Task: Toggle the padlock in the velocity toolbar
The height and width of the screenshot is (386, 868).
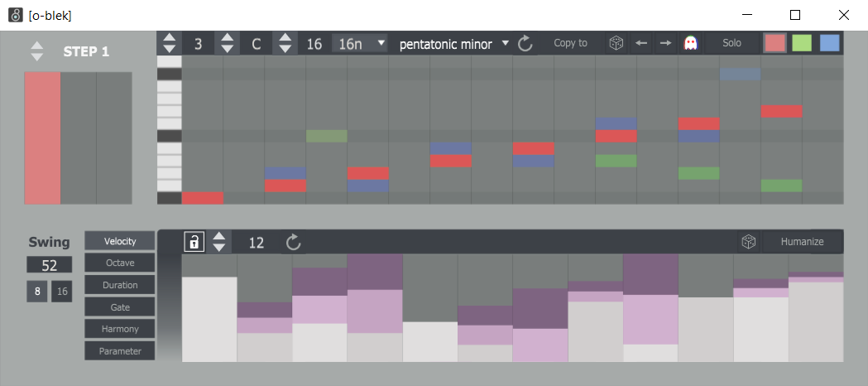Action: (193, 242)
